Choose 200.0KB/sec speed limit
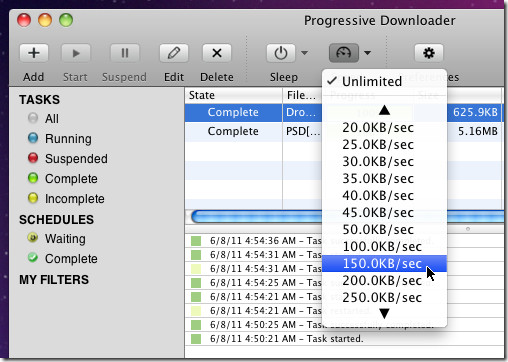 tap(384, 281)
